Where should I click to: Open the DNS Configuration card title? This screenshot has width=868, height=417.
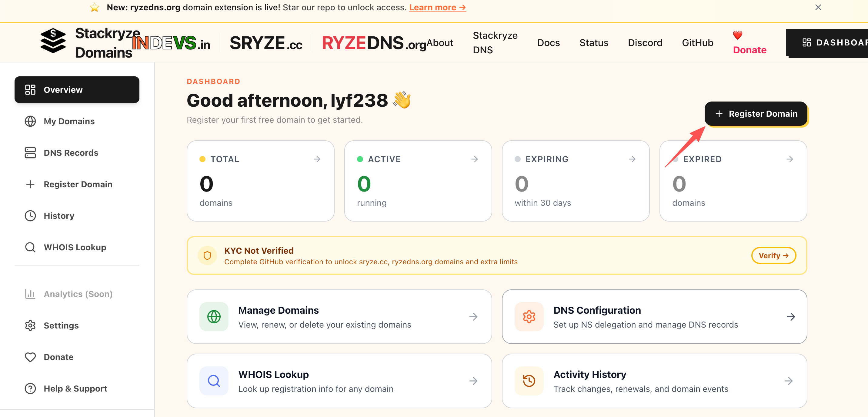point(597,310)
